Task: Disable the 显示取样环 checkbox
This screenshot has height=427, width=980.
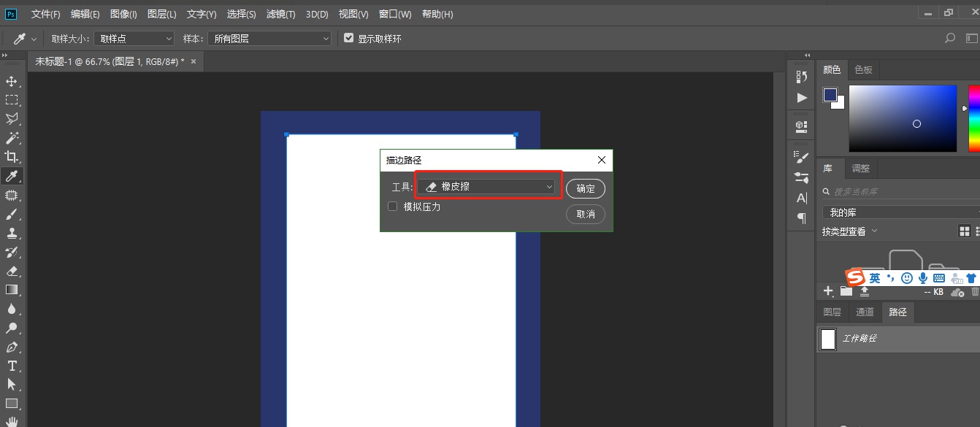Action: coord(348,39)
